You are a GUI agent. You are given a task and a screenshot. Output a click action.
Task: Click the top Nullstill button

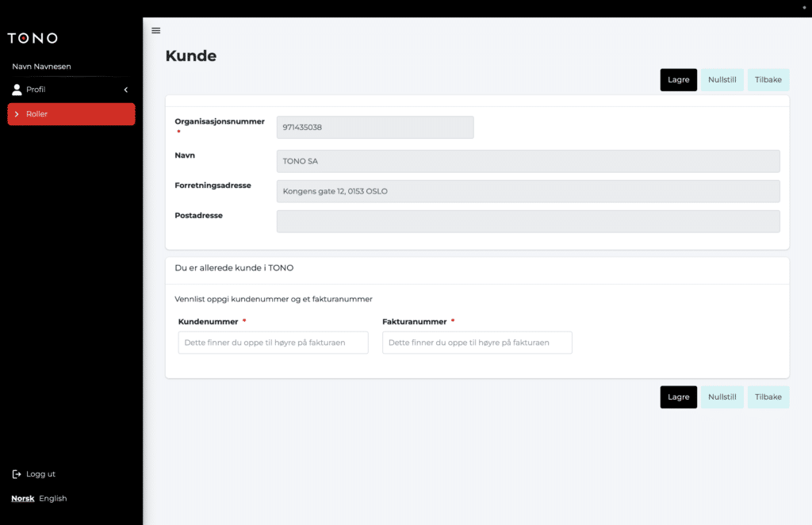(722, 80)
